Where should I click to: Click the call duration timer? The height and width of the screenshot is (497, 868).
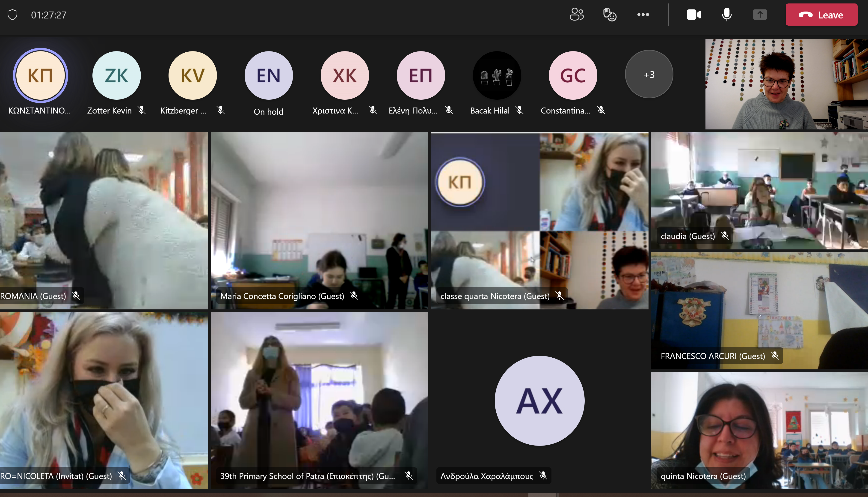coord(49,15)
